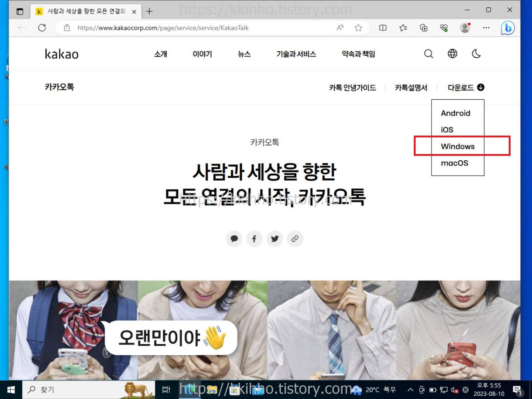Click the 카톡설명서 link
This screenshot has width=532, height=399.
tap(411, 88)
